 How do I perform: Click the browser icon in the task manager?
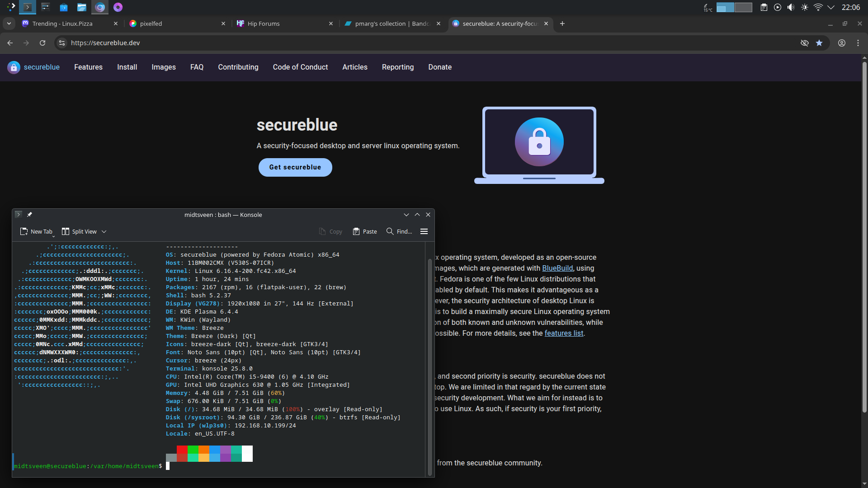(100, 7)
